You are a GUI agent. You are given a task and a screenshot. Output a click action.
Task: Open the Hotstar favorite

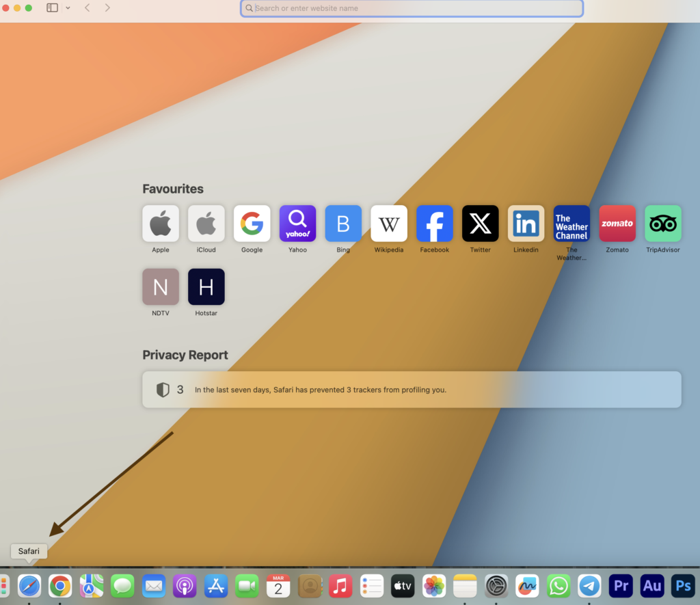206,286
